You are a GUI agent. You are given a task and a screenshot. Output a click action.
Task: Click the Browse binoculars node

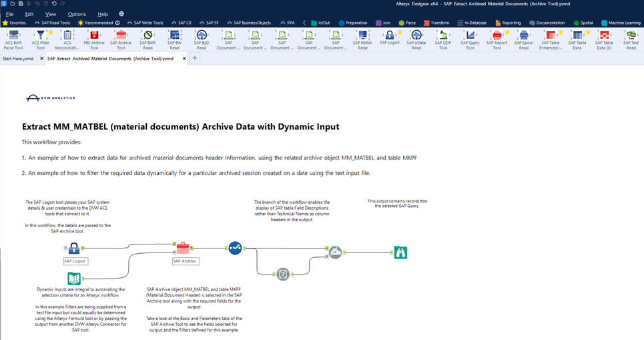400,252
